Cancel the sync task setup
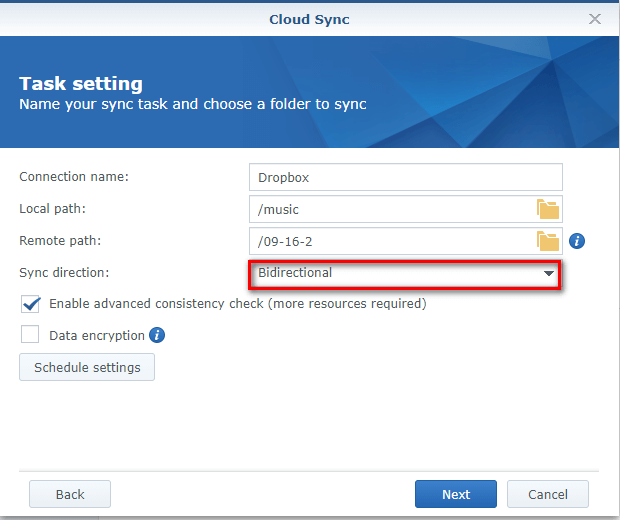This screenshot has width=620, height=520. [x=547, y=494]
